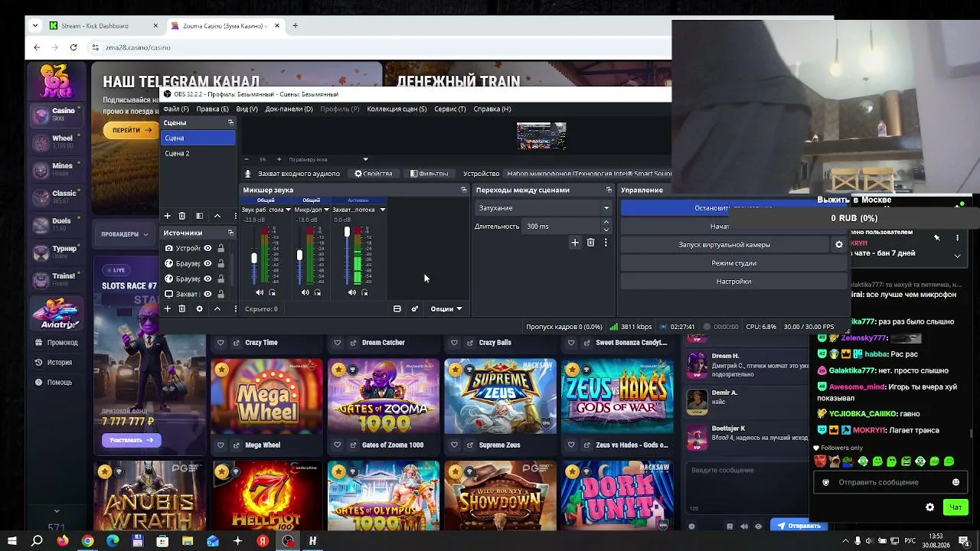Viewport: 980px width, 551px height.
Task: Open advanced audio properties gear in mixer
Action: coord(415,308)
